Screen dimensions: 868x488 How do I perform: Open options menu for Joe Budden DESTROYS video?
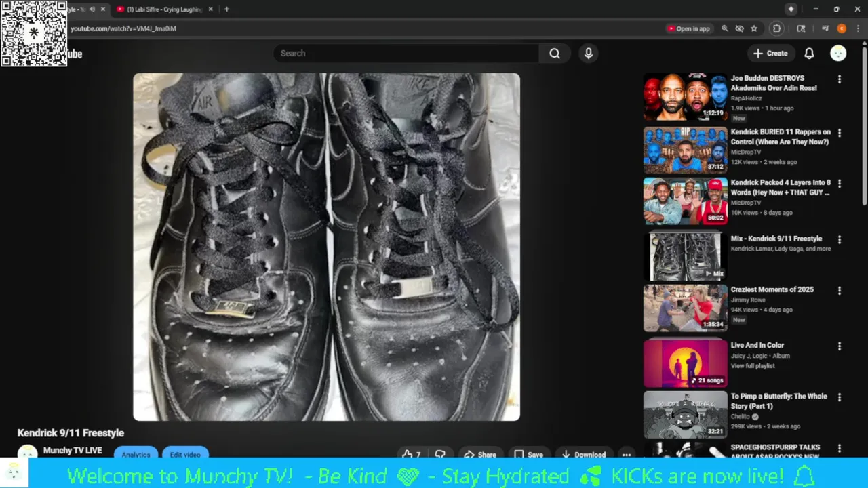(840, 79)
